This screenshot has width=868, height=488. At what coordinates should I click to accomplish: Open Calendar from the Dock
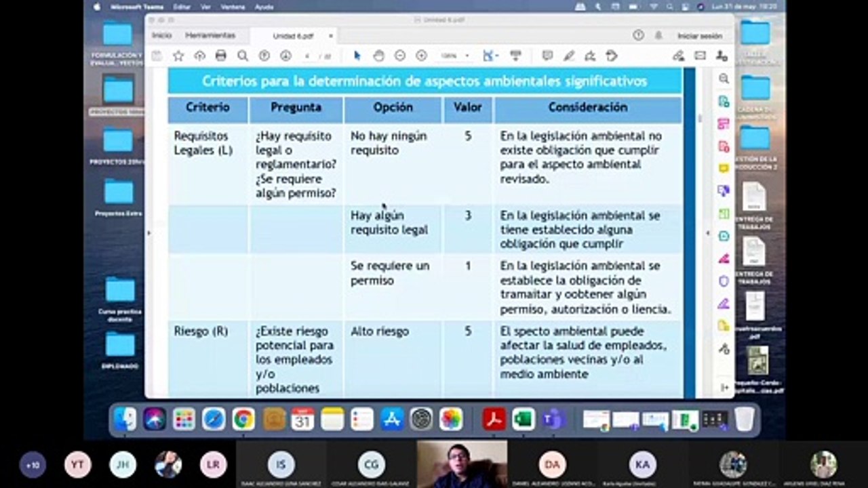click(302, 420)
